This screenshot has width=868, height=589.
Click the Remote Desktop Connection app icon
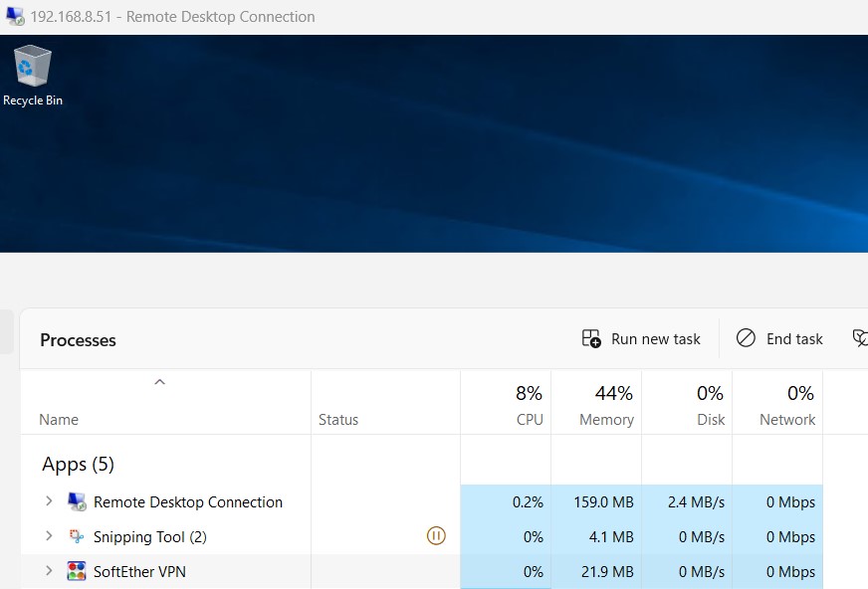(x=78, y=501)
